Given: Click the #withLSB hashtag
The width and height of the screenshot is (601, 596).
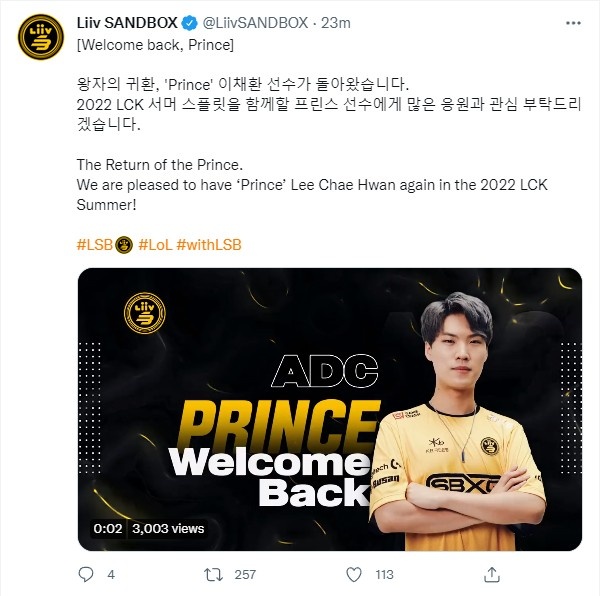Looking at the screenshot, I should tap(209, 245).
